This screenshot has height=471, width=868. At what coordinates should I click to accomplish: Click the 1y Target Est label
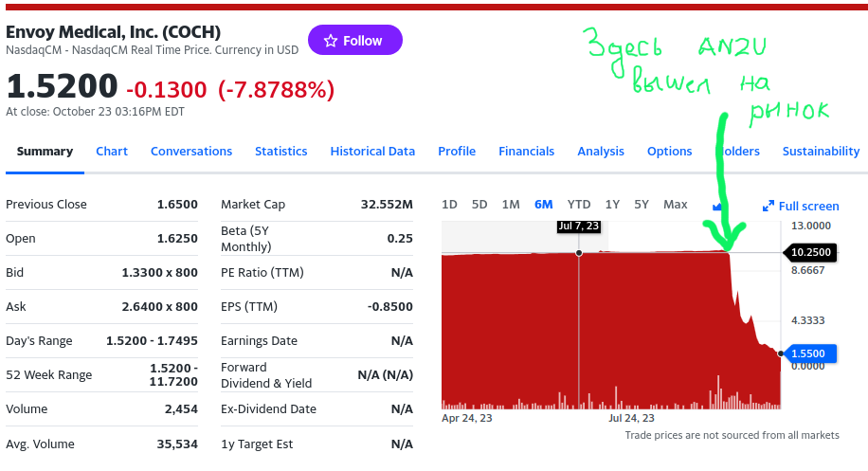[257, 444]
